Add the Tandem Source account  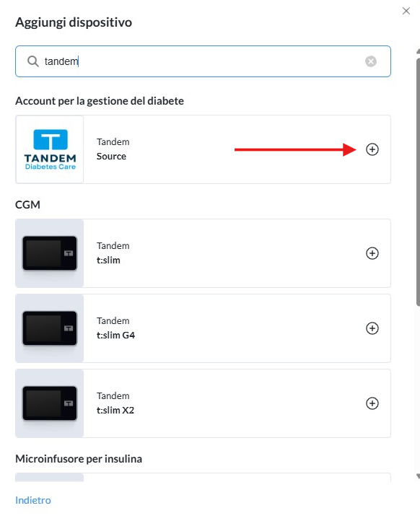[x=372, y=149]
